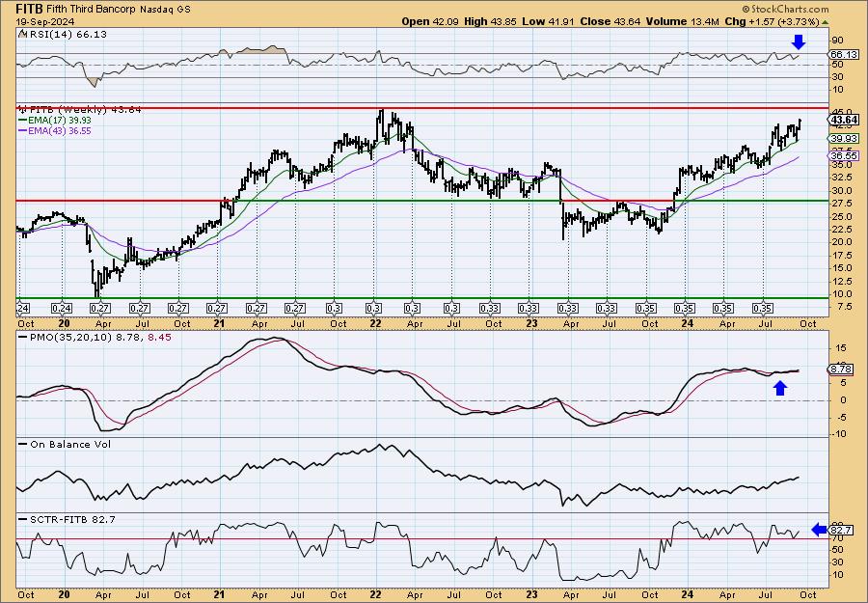Click the RSI(14) 66.13 indicator label
Image resolution: width=868 pixels, height=603 pixels.
coord(67,34)
